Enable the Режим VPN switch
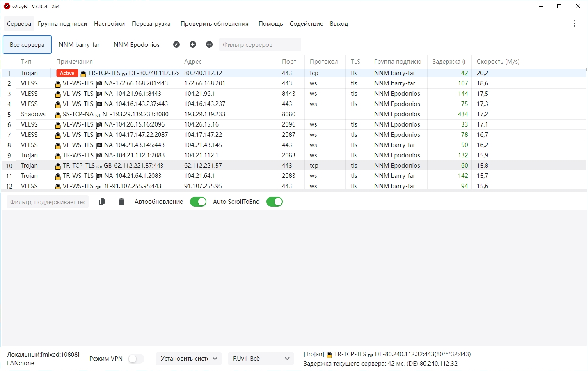588x371 pixels. 136,359
